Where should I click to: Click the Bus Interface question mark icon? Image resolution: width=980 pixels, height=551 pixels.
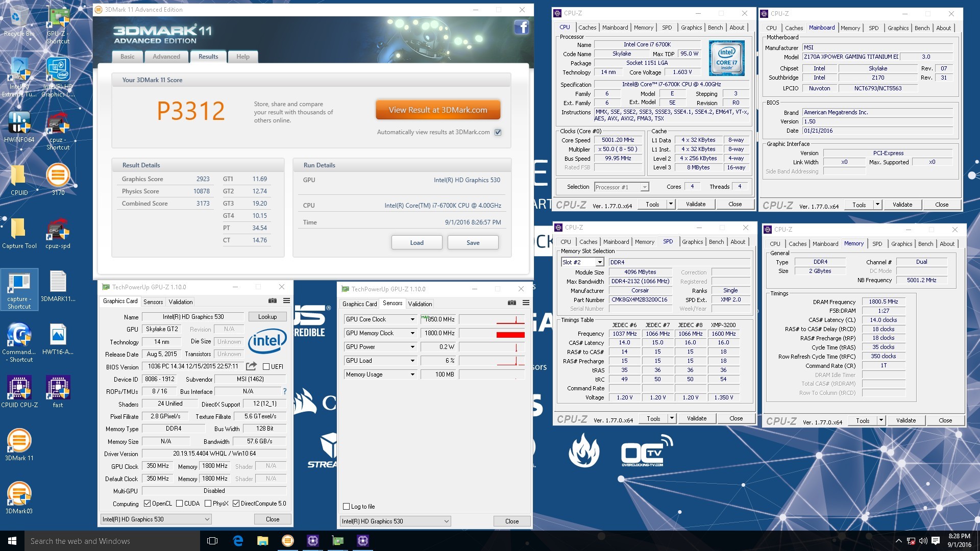point(284,392)
